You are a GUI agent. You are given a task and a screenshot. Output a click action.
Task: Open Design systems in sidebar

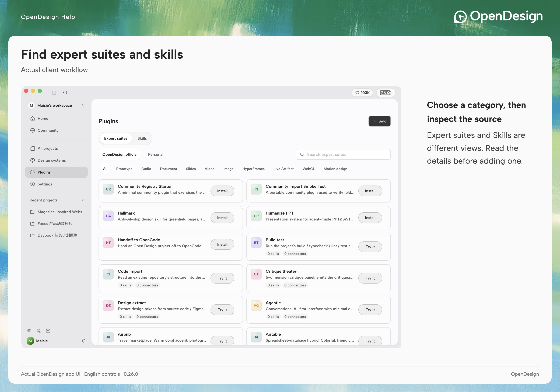click(x=56, y=160)
